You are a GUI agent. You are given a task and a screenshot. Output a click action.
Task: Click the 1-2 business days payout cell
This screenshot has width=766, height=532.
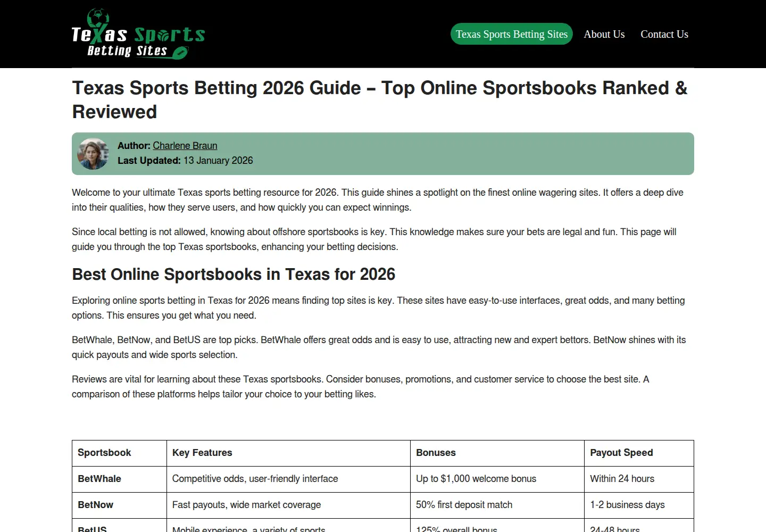(x=639, y=505)
